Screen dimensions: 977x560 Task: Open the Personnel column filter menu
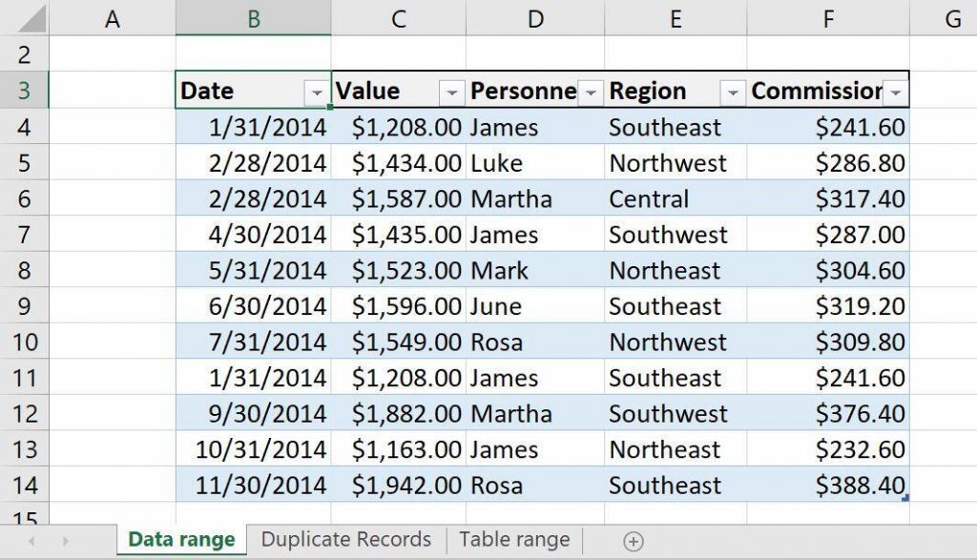pyautogui.click(x=590, y=91)
